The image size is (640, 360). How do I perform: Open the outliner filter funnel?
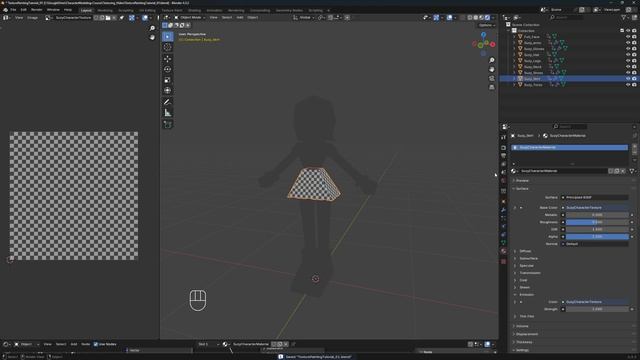[624, 18]
